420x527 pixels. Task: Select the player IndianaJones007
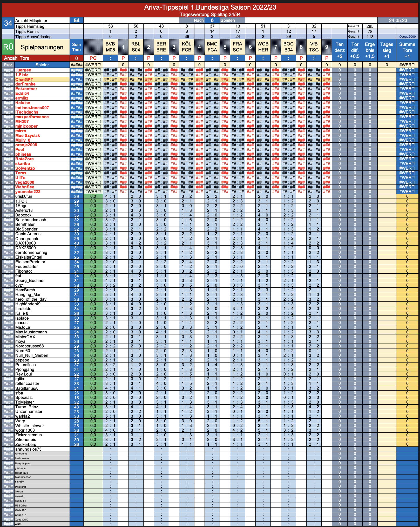32,107
